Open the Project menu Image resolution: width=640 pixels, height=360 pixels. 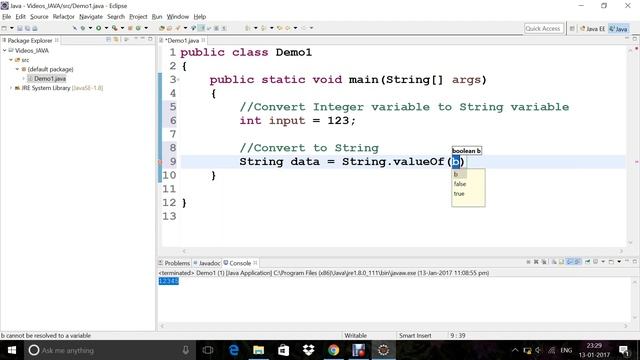tap(138, 17)
